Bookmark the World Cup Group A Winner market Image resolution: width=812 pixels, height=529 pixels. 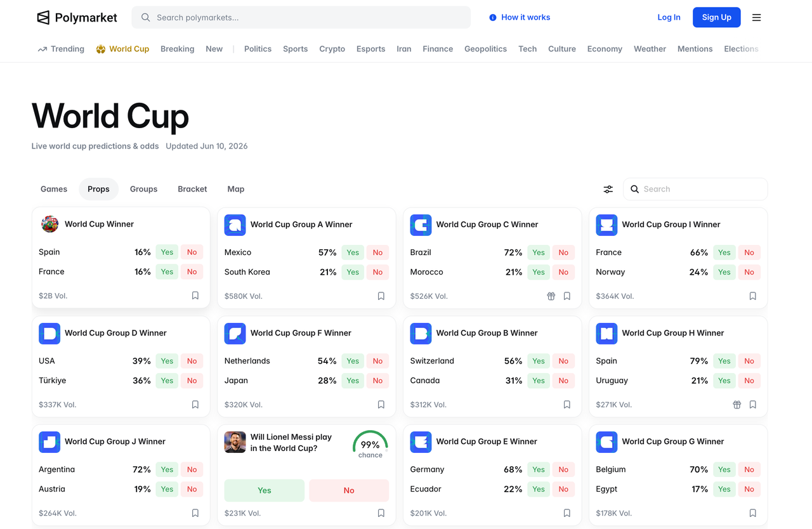pyautogui.click(x=381, y=296)
